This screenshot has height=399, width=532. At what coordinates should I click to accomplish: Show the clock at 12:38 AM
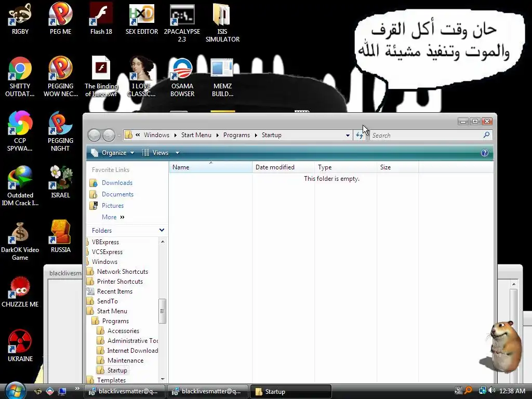pos(512,391)
